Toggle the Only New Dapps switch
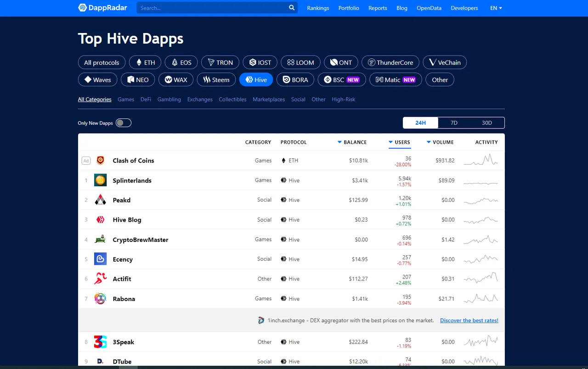The image size is (588, 369). [x=123, y=123]
